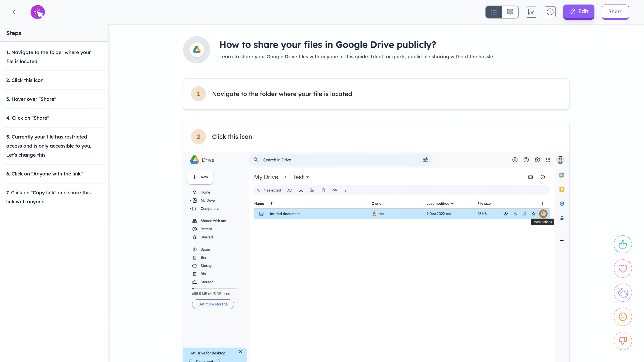This screenshot has width=644, height=362.
Task: Click the heart reaction icon
Action: (x=623, y=268)
